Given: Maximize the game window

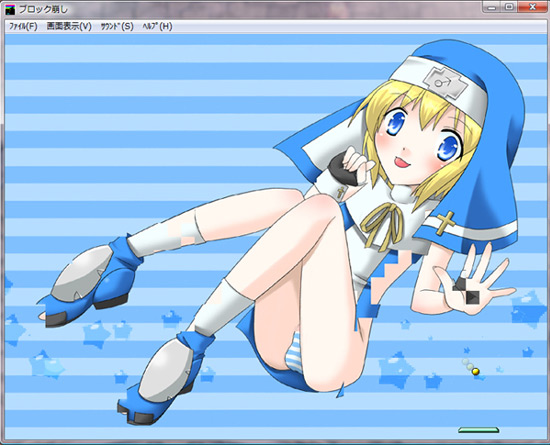Looking at the screenshot, I should coord(509,7).
